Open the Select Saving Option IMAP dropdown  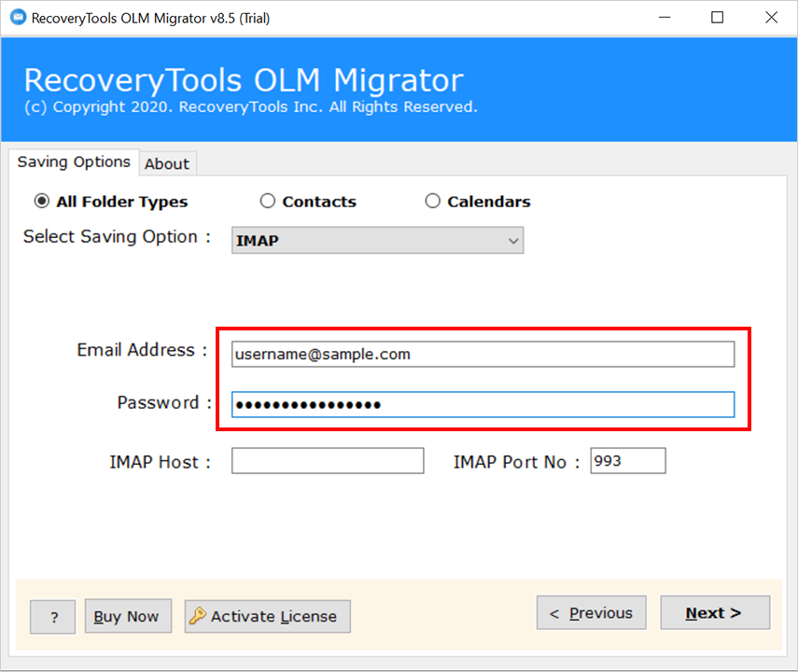coord(377,240)
